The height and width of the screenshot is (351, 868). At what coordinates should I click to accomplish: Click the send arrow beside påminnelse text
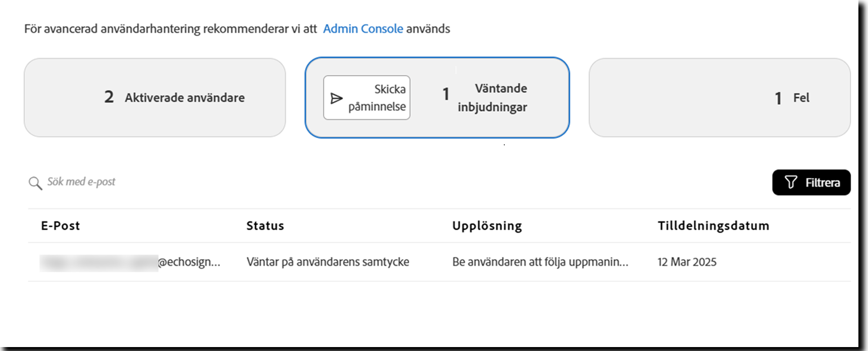tap(337, 97)
